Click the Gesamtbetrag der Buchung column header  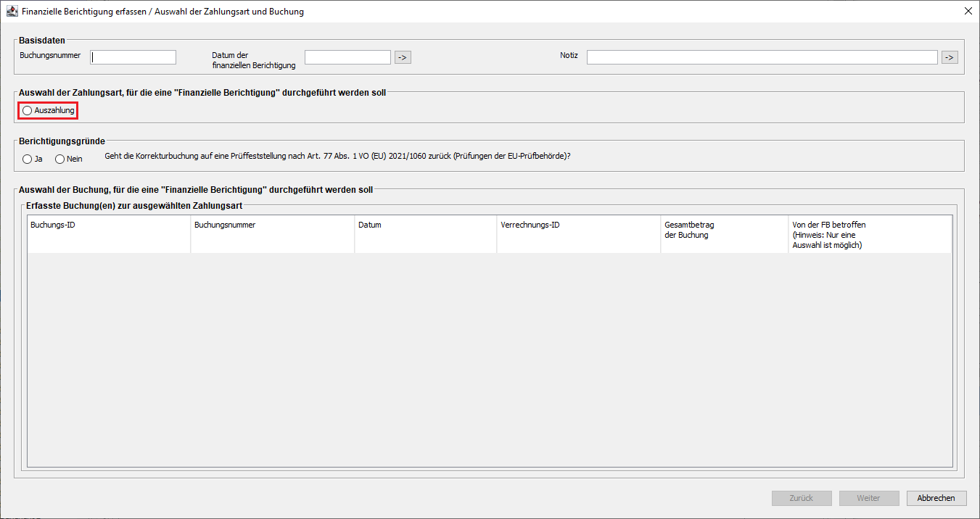(723, 234)
